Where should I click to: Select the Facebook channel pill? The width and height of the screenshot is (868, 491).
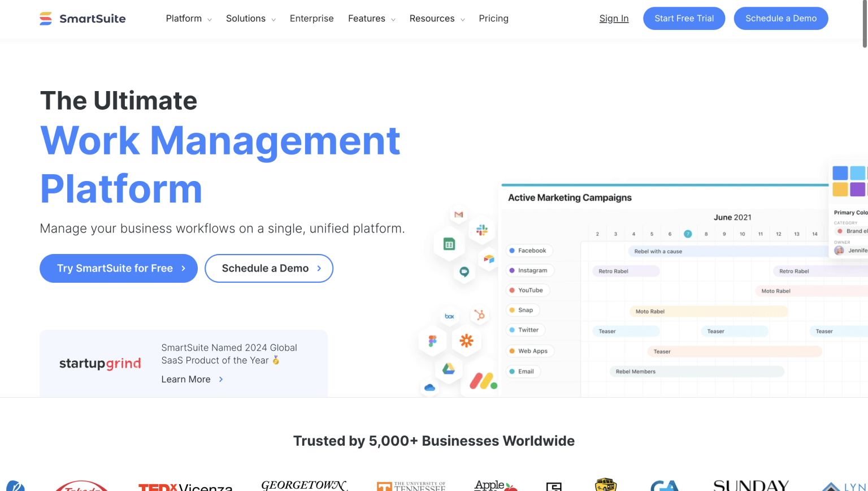tap(528, 251)
